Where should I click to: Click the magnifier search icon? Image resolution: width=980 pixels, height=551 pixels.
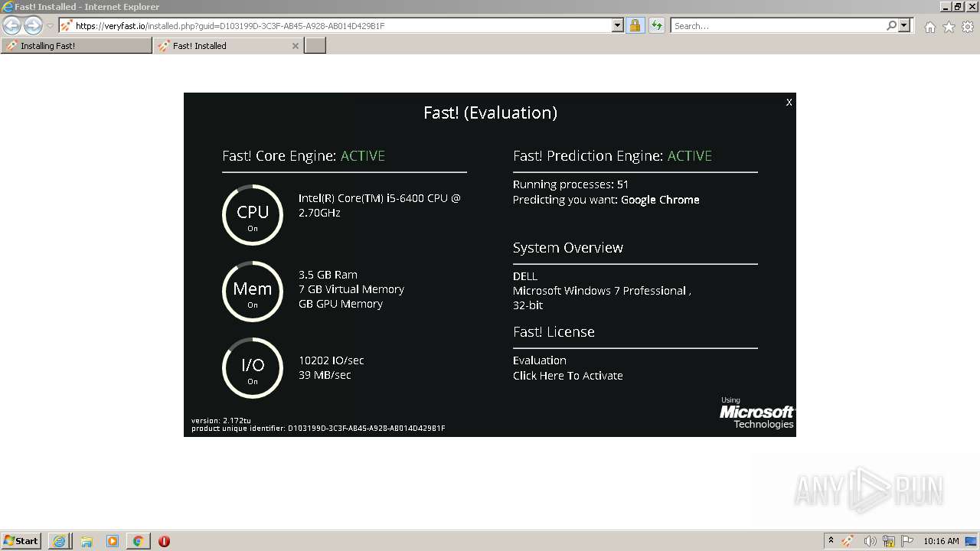[x=891, y=25]
